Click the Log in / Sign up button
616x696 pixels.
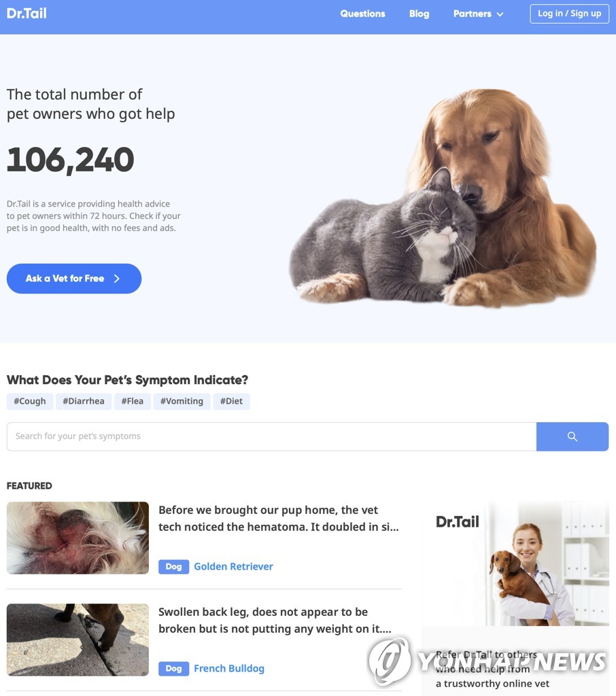[569, 14]
